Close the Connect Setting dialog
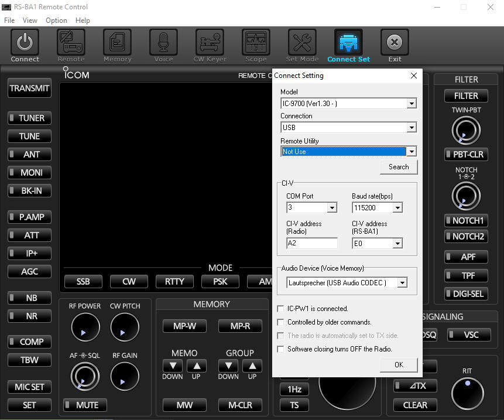This screenshot has width=504, height=420. tap(414, 76)
